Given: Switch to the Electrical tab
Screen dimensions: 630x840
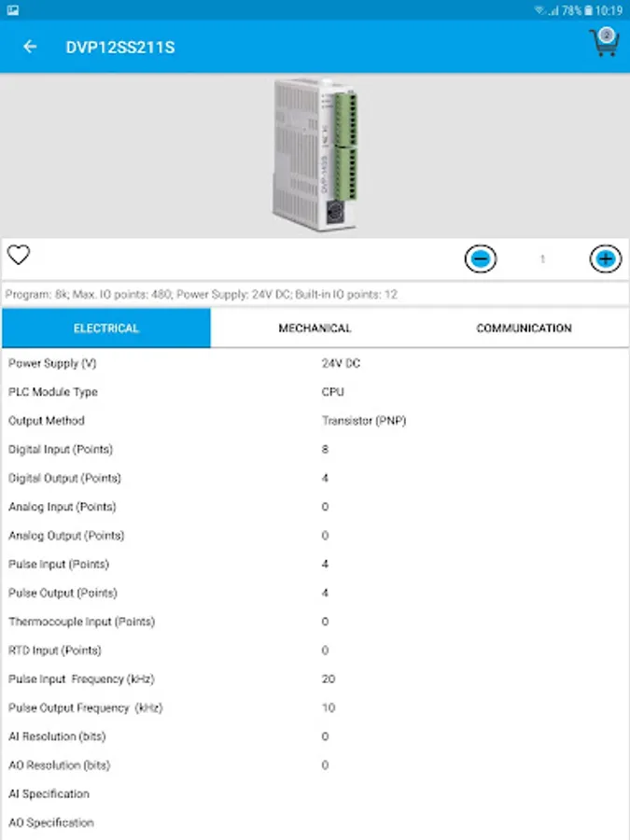Looking at the screenshot, I should click(106, 328).
